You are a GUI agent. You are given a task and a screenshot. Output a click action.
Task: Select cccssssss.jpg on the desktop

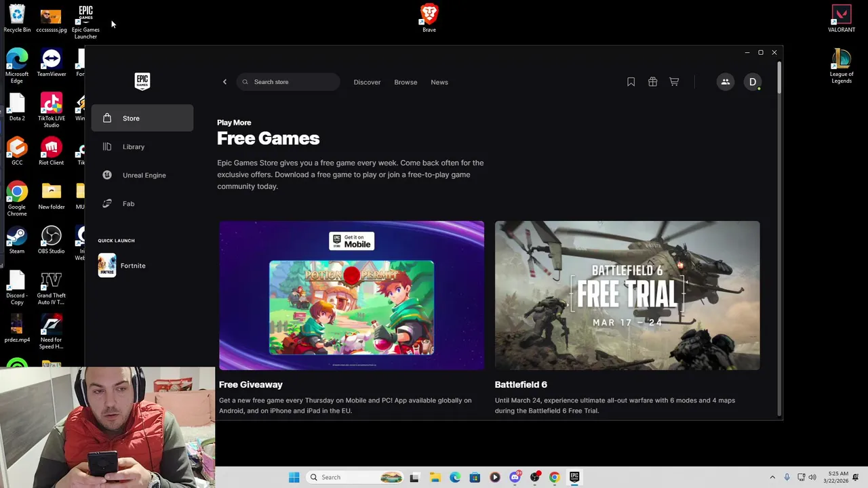(x=52, y=19)
